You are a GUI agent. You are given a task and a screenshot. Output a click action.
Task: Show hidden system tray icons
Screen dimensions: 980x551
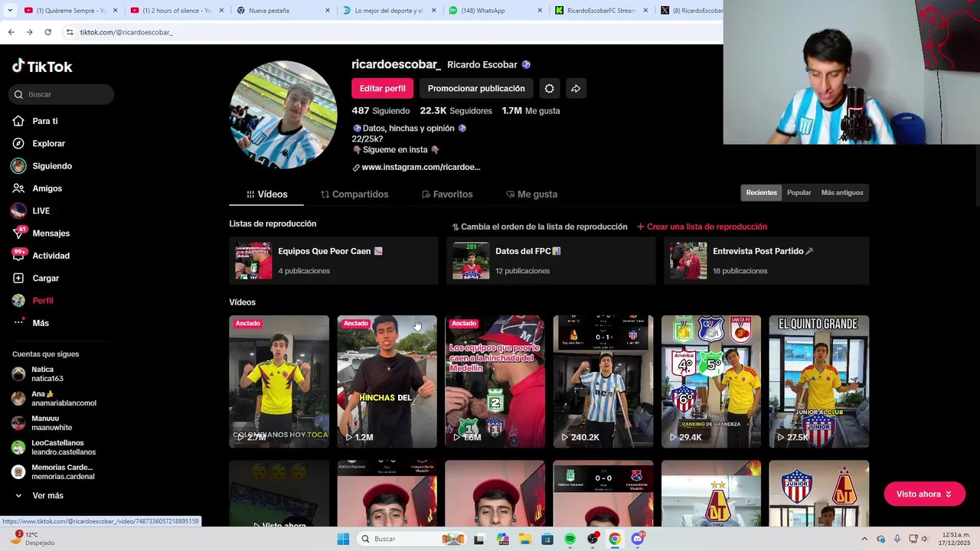pyautogui.click(x=864, y=539)
